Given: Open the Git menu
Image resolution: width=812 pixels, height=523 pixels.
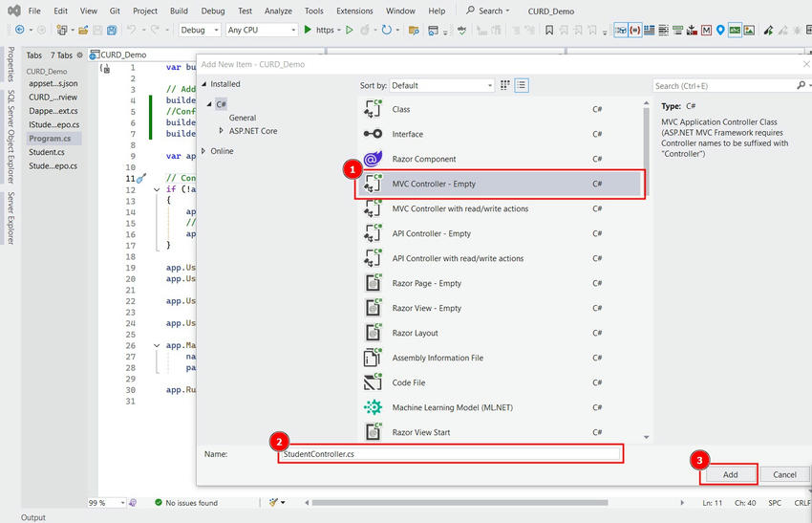Looking at the screenshot, I should coord(115,11).
